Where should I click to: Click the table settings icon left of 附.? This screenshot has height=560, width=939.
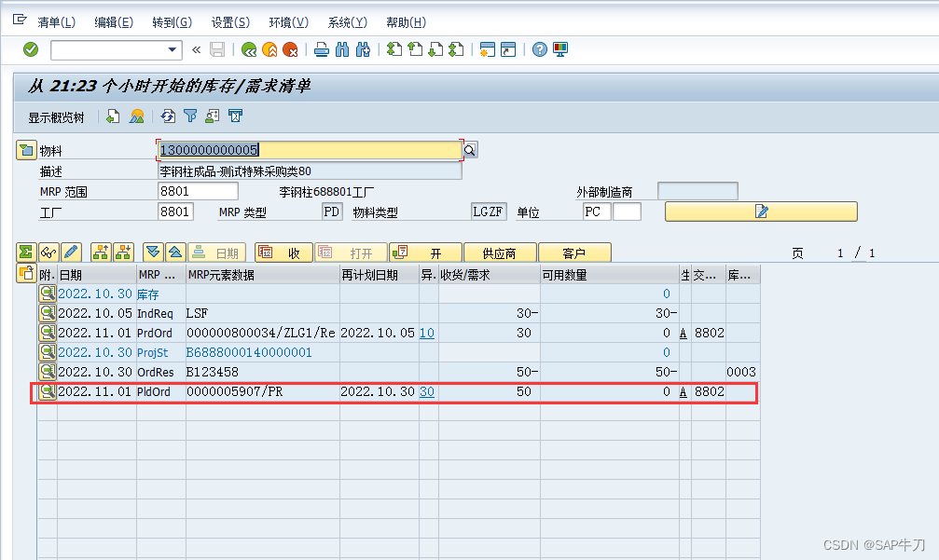coord(26,274)
